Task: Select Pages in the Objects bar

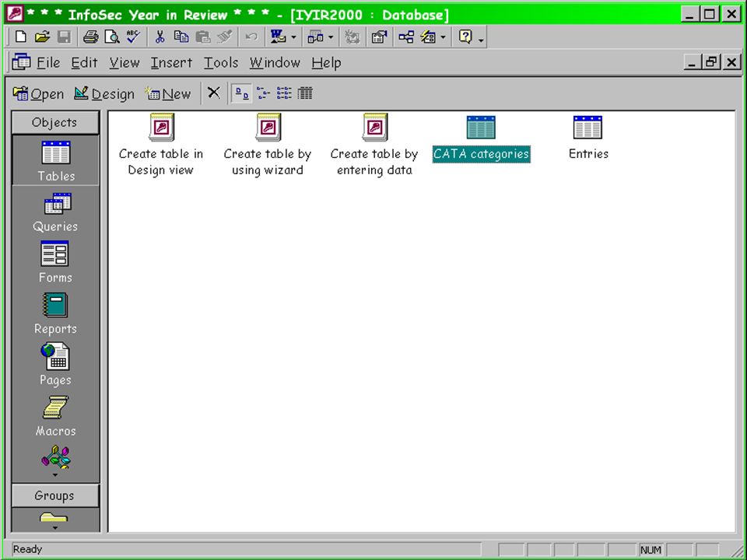Action: click(55, 364)
